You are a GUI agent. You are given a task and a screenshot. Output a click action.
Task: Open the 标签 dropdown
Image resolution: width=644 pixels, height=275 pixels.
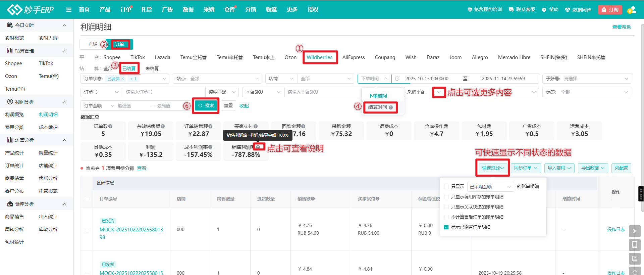click(587, 92)
